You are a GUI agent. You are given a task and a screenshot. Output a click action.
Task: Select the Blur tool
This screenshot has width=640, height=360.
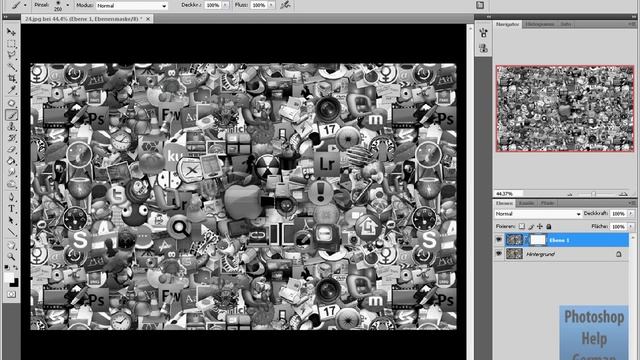point(11,172)
